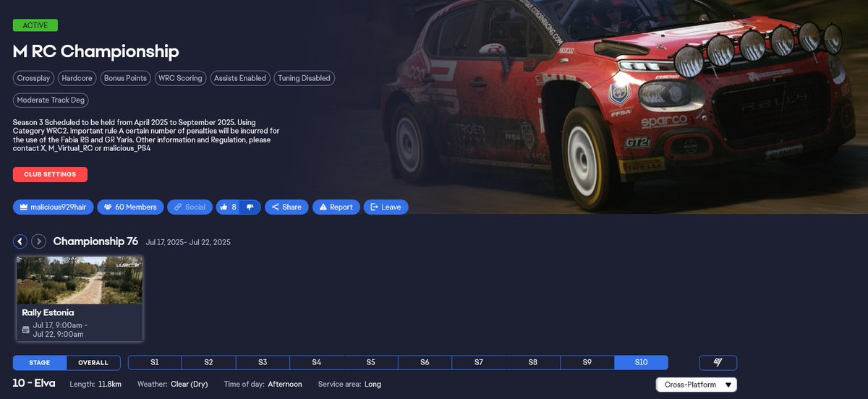Viewport: 868px width, 399px height.
Task: Go to the next championship arrow
Action: 38,241
